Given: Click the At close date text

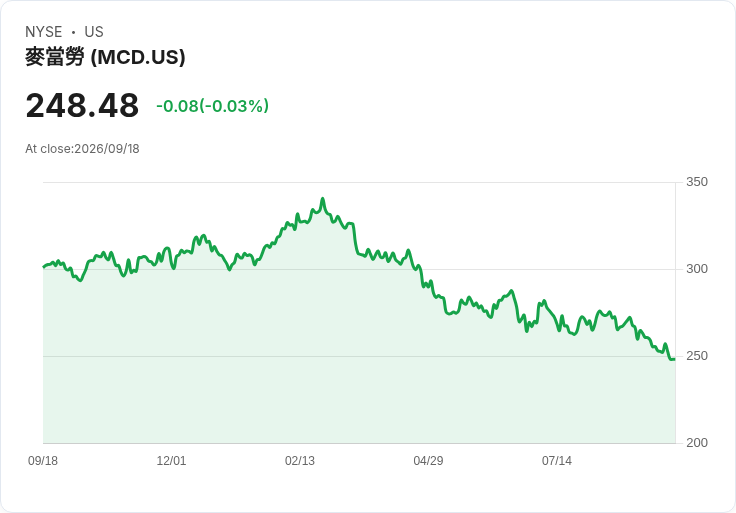Looking at the screenshot, I should pyautogui.click(x=82, y=149).
